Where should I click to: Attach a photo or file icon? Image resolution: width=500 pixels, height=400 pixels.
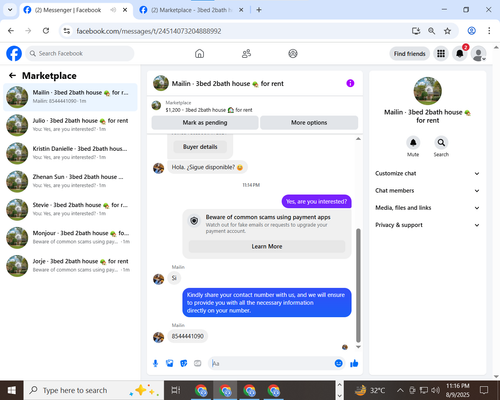point(169,363)
